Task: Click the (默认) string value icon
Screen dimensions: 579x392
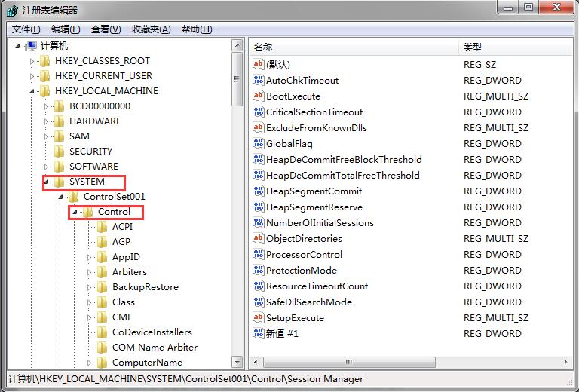Action: coord(259,64)
